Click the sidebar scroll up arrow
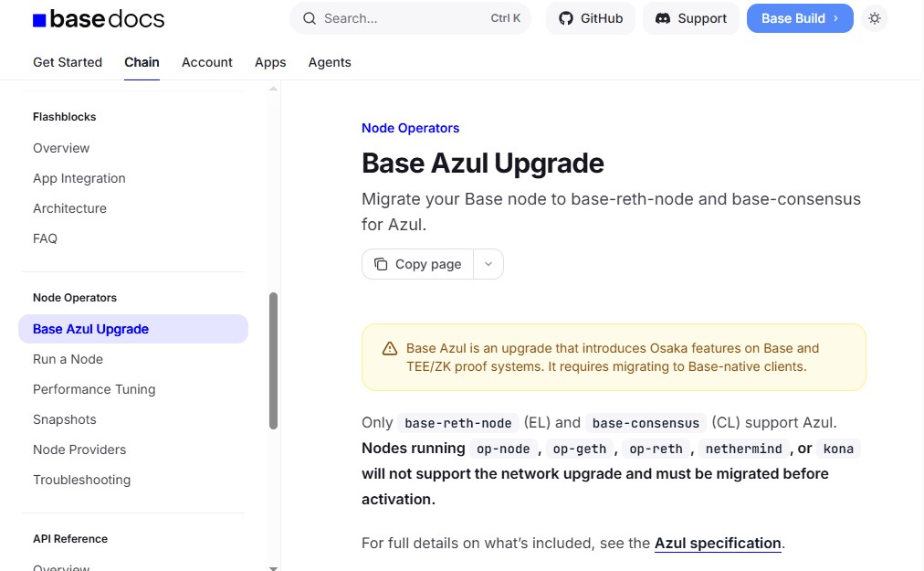Viewport: 924px width, 571px height. 273,89
